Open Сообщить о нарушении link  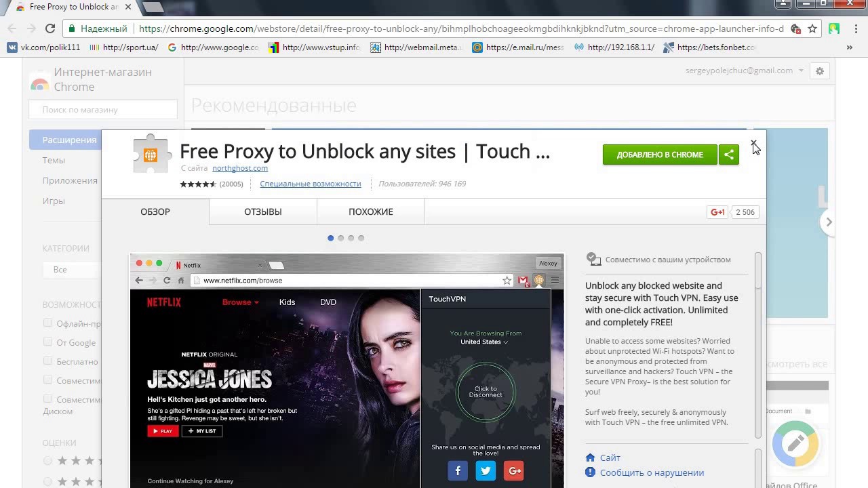click(652, 472)
